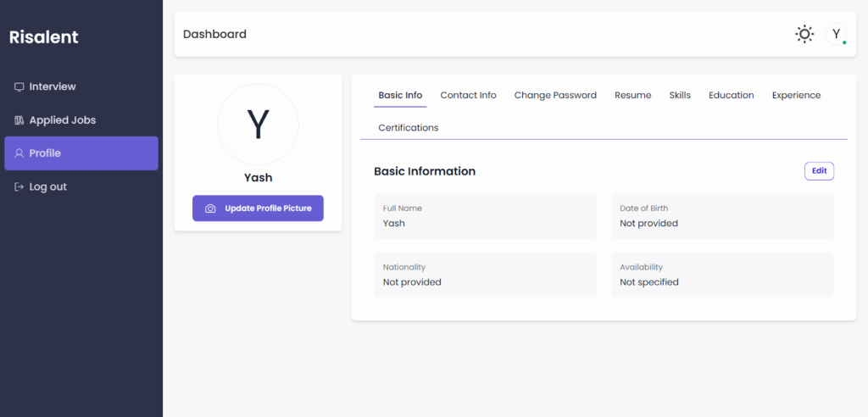868x417 pixels.
Task: Select the Certifications tab
Action: tap(409, 127)
